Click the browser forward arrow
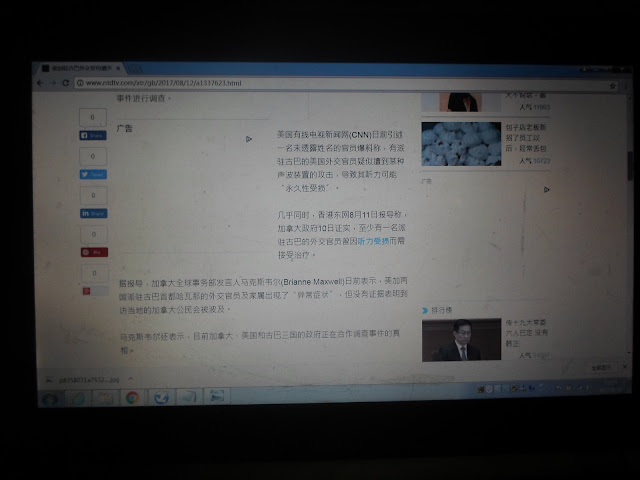Screen dimensions: 640x480 pos(53,83)
